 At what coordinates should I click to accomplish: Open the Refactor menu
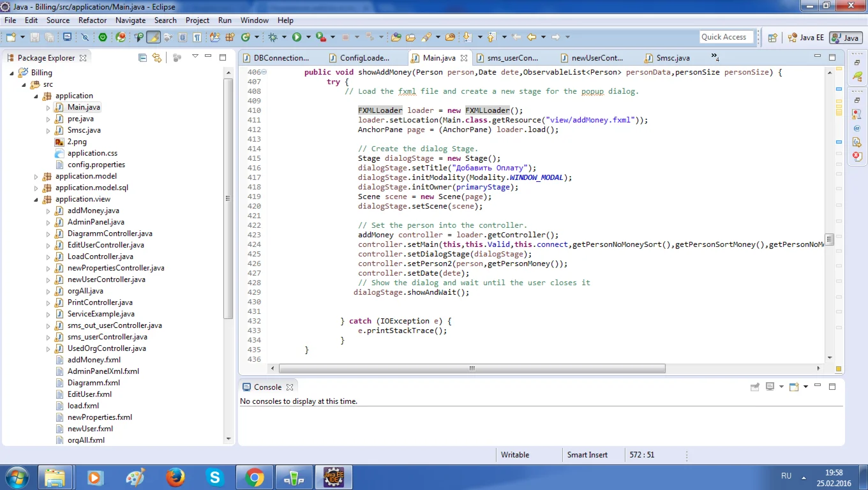[x=93, y=20]
